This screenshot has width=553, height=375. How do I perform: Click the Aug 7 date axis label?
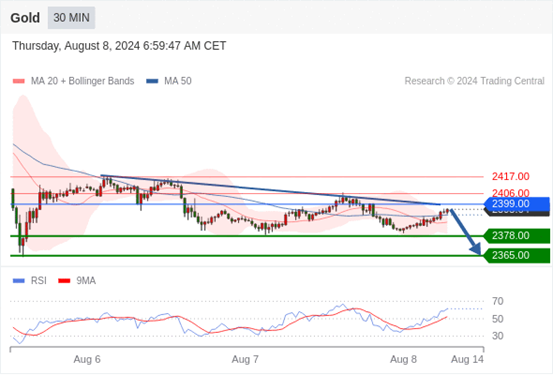coord(245,359)
